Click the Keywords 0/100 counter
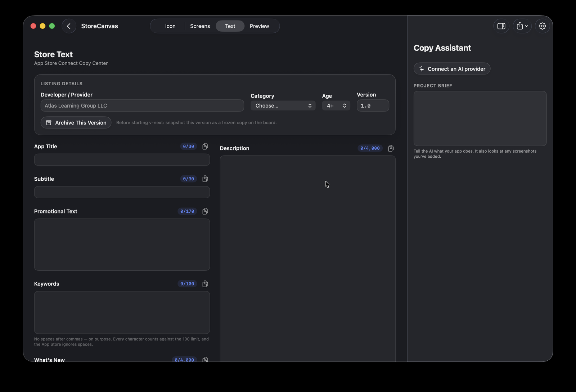 click(187, 284)
